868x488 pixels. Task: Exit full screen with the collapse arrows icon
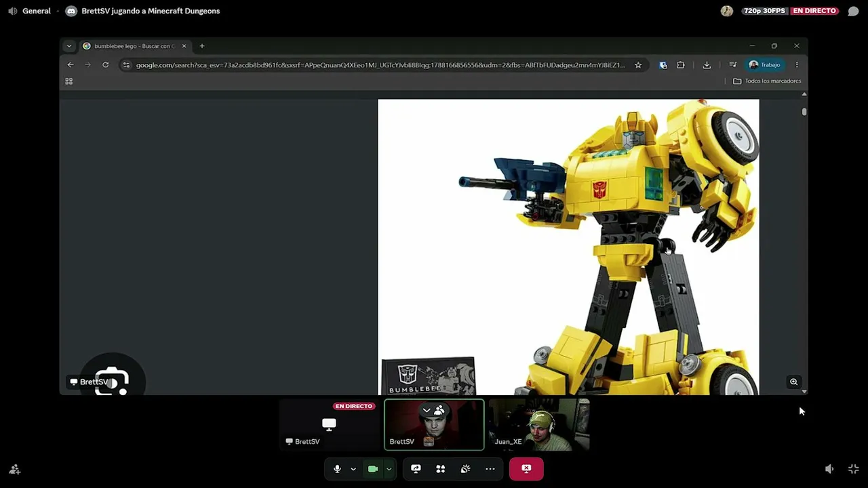(x=854, y=469)
